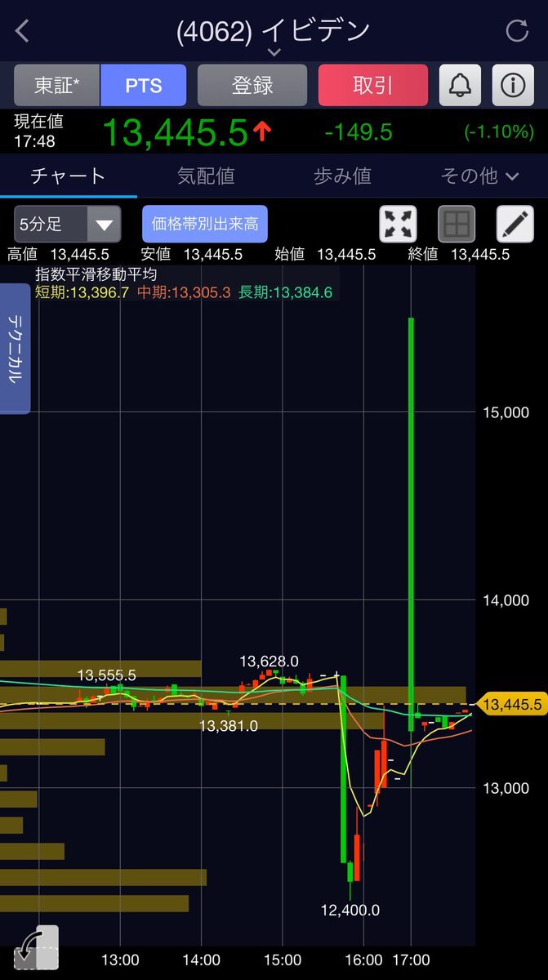Tap 中期:13,305.3 moving average value
This screenshot has height=980, width=548.
coord(184,292)
